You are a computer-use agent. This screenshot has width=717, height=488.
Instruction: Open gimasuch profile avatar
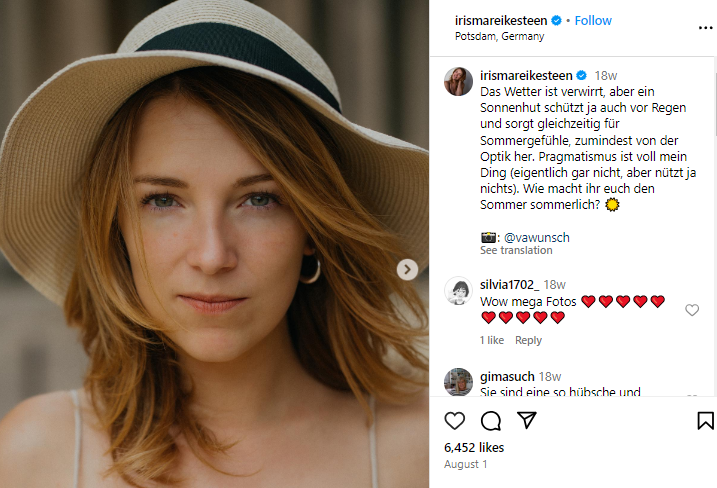(x=458, y=381)
